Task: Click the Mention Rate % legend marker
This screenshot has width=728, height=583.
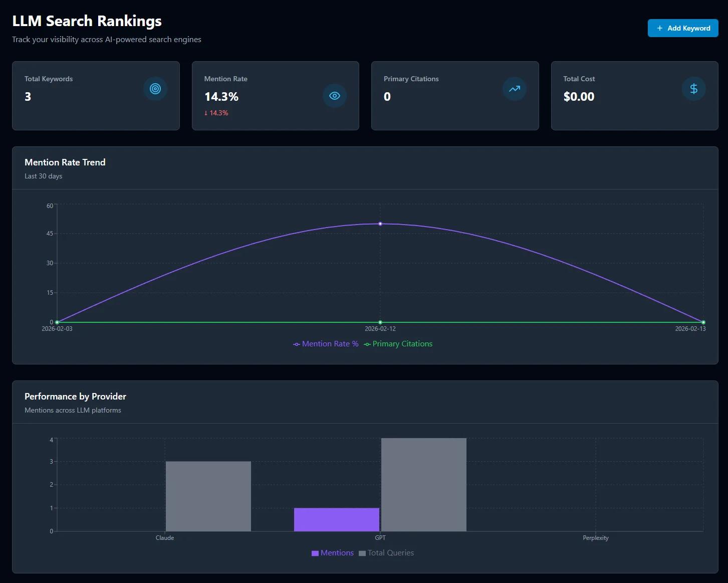Action: [x=296, y=344]
